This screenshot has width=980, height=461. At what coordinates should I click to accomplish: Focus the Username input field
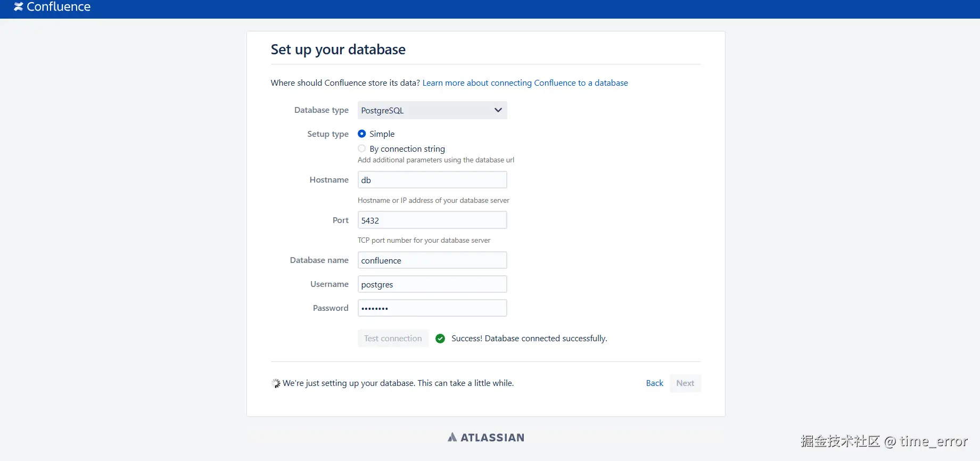[432, 284]
